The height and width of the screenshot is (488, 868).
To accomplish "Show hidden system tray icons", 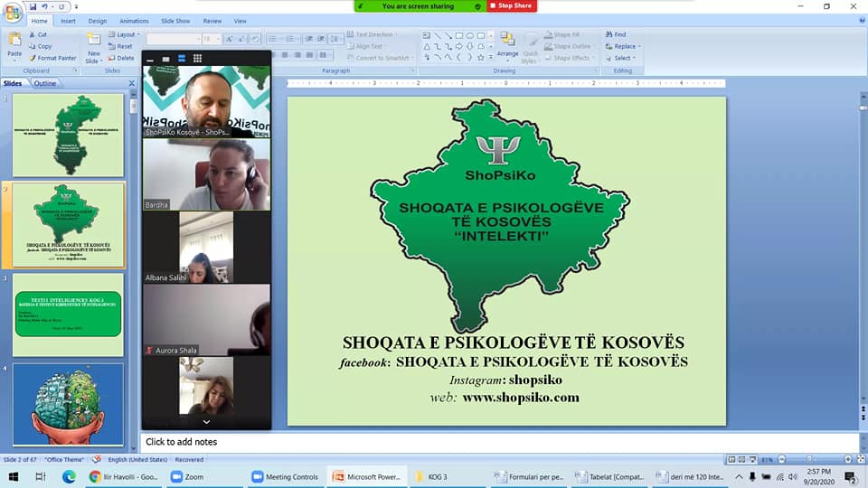I will (x=739, y=476).
